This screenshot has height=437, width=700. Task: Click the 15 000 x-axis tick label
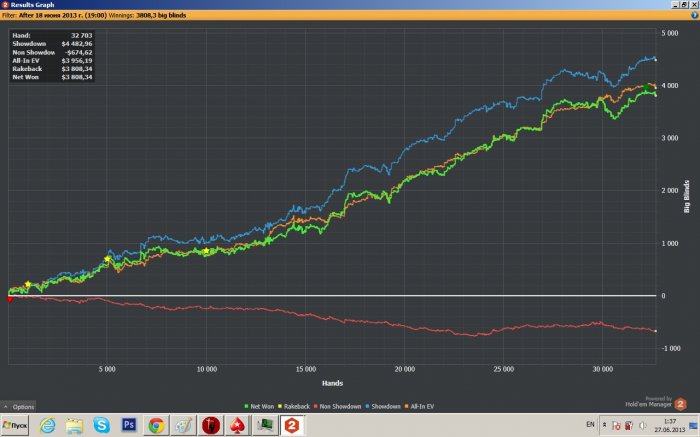point(306,369)
